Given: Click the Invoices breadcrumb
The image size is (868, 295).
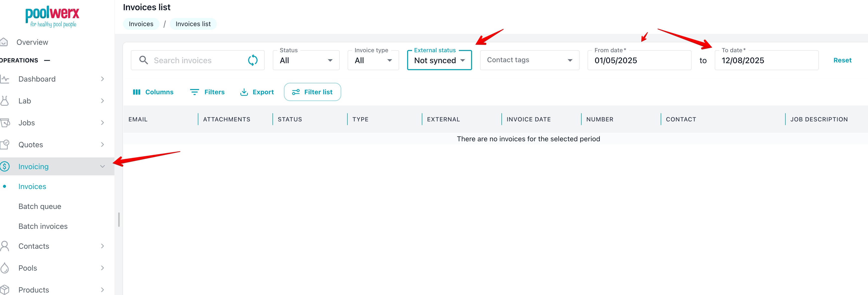Looking at the screenshot, I should [x=141, y=24].
